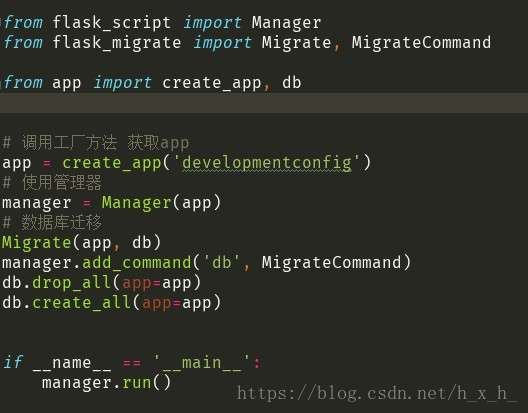This screenshot has height=413, width=528.
Task: Click 'Migrate,' in the flask_migrate import line
Action: pyautogui.click(x=301, y=43)
